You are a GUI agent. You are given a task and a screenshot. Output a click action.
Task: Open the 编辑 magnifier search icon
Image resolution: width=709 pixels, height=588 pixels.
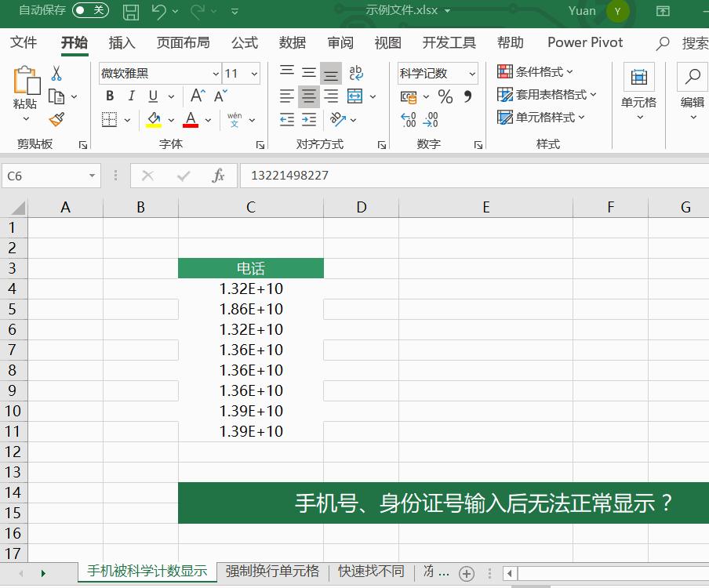690,77
